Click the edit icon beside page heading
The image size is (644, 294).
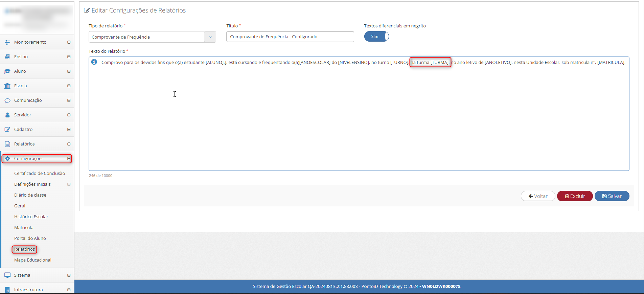point(87,10)
